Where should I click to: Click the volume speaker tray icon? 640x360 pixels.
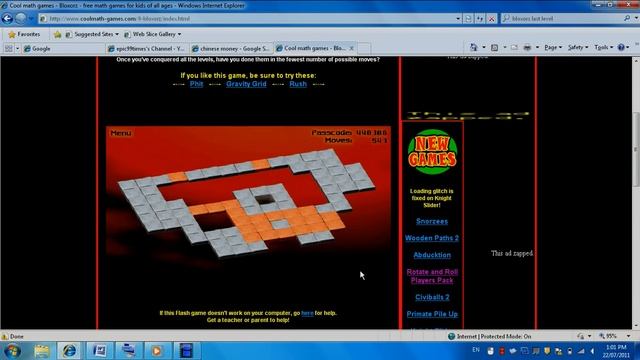coord(592,351)
